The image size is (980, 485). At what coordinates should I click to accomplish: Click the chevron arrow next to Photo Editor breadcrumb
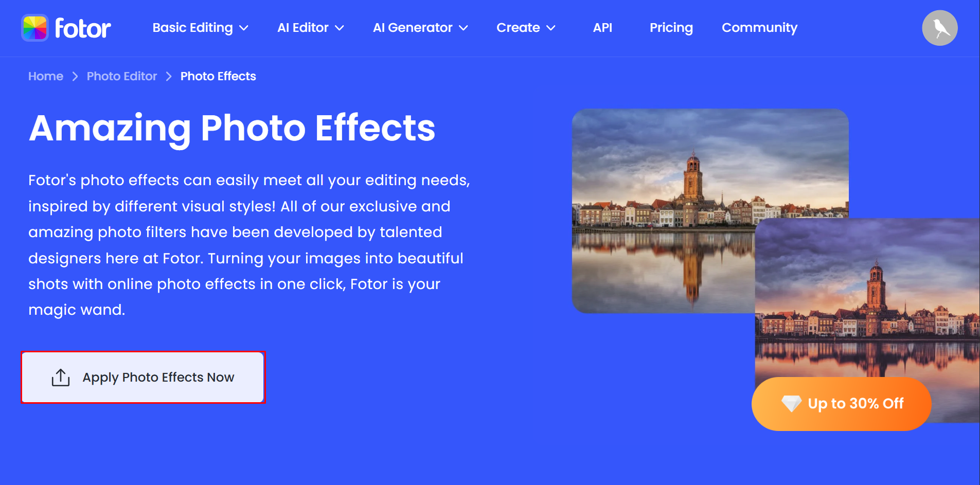tap(168, 76)
